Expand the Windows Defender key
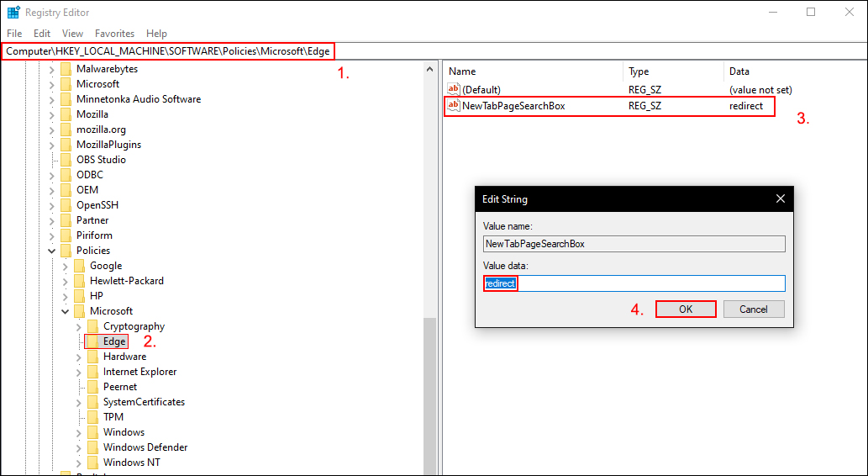868x476 pixels. (79, 447)
